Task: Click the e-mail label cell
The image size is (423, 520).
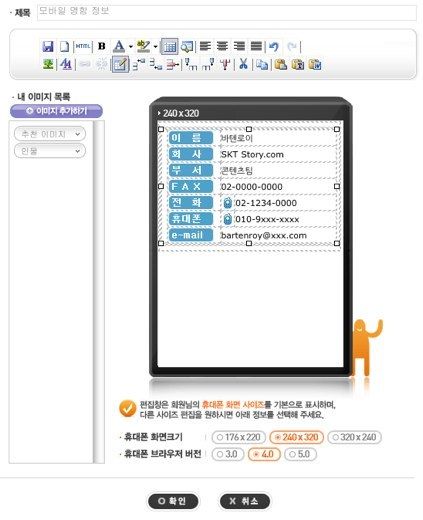Action: [x=191, y=235]
